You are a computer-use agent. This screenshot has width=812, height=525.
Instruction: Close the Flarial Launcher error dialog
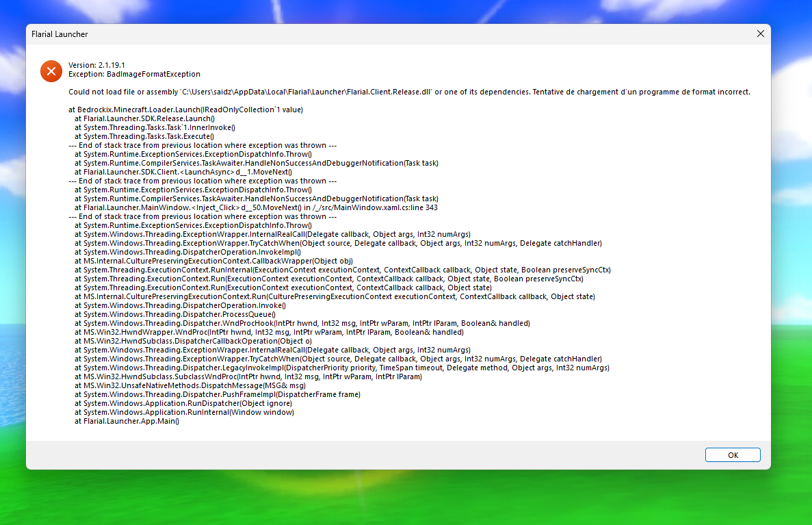click(x=760, y=34)
